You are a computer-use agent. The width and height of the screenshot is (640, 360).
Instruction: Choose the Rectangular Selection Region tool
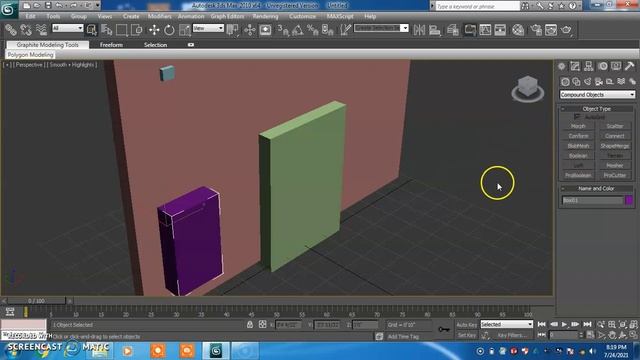coord(122,30)
